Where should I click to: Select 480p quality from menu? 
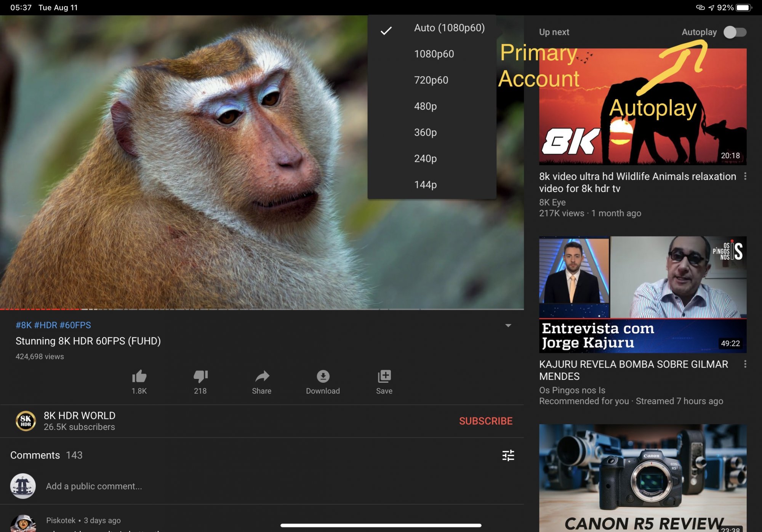tap(425, 106)
